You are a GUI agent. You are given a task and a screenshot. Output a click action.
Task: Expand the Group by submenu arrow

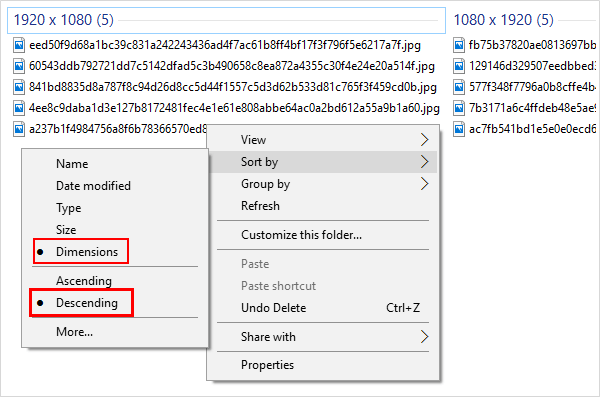pos(424,184)
